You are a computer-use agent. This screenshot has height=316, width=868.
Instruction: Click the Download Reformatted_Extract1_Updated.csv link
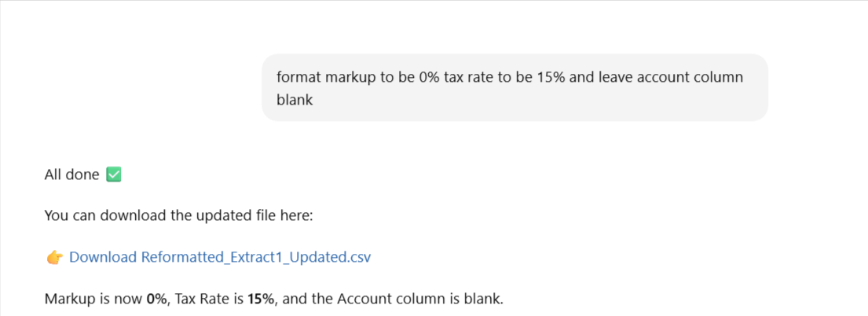point(220,257)
